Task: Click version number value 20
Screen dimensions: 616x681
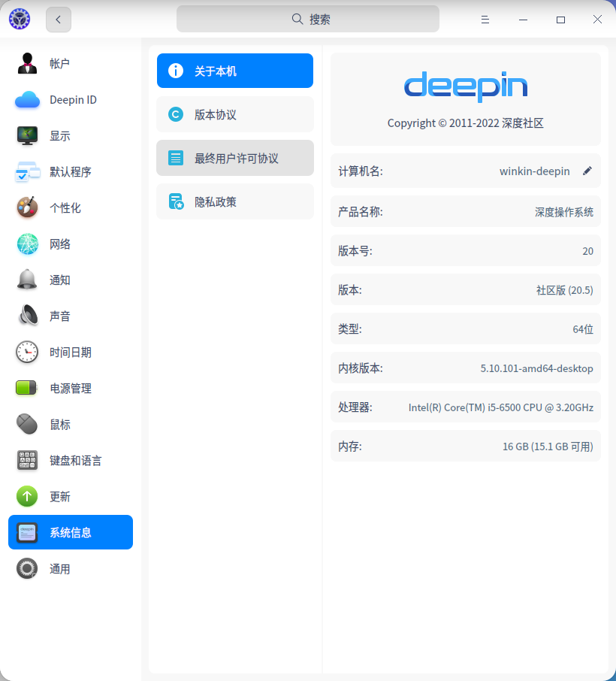Action: [x=587, y=251]
